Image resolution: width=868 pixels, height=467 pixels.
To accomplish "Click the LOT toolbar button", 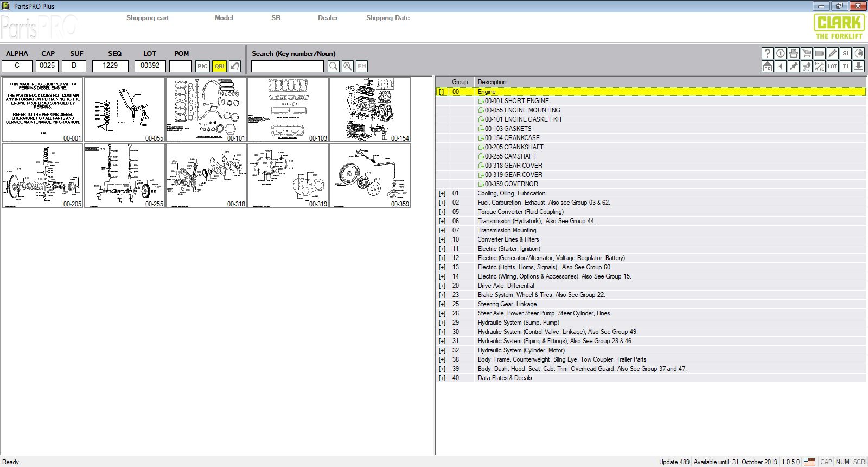I will click(x=833, y=66).
